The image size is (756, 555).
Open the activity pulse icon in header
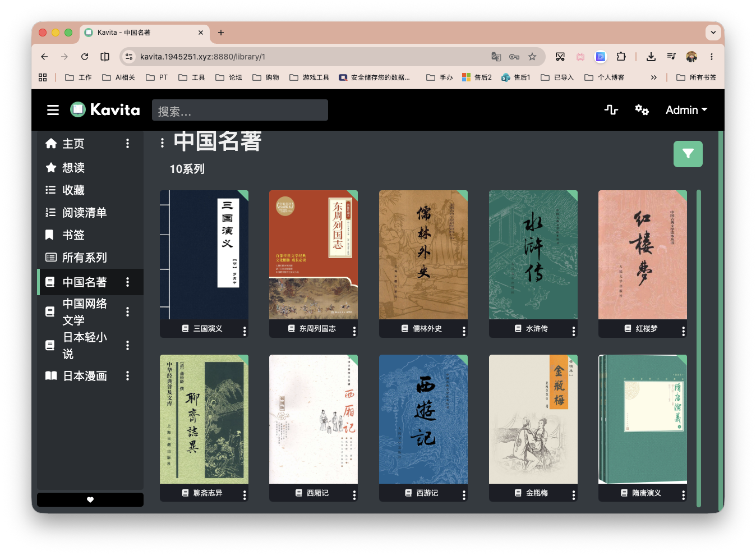[611, 110]
